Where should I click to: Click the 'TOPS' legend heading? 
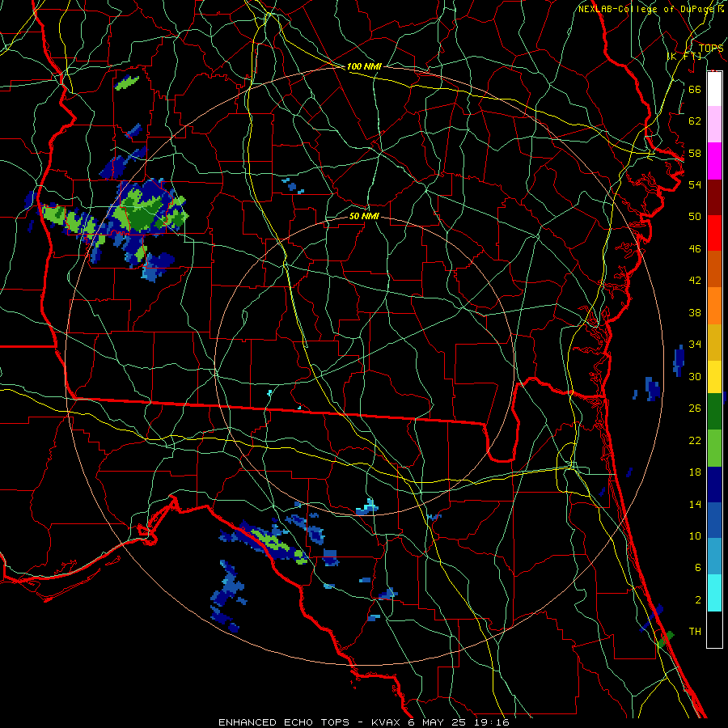click(711, 48)
